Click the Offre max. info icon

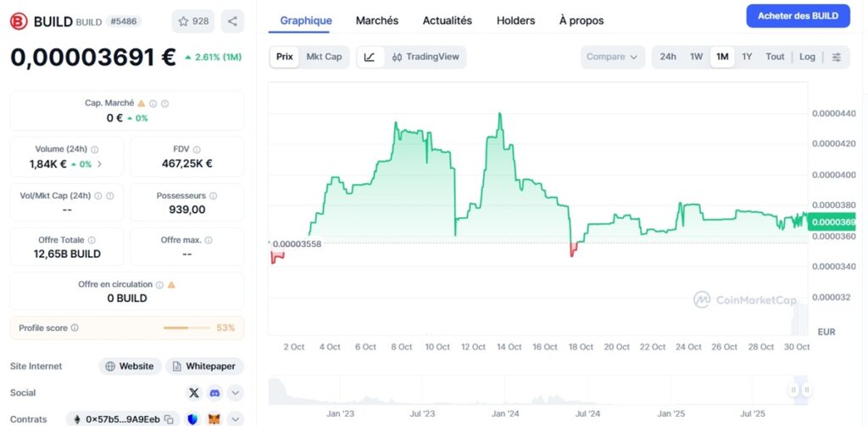(x=209, y=240)
